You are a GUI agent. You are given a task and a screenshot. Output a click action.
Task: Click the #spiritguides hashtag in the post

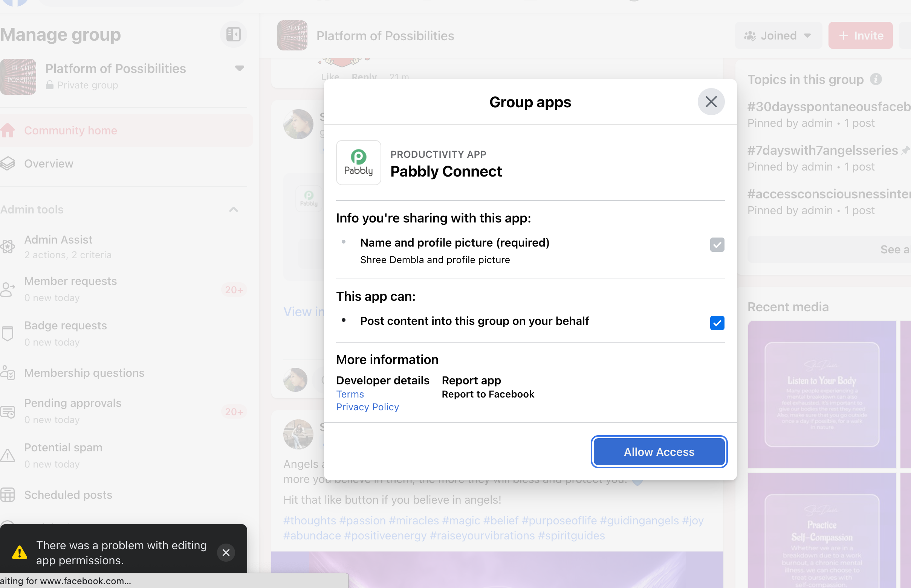[571, 536]
